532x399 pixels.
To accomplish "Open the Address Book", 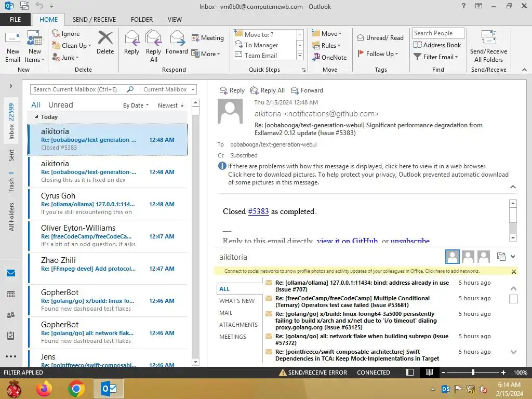I will tap(437, 45).
